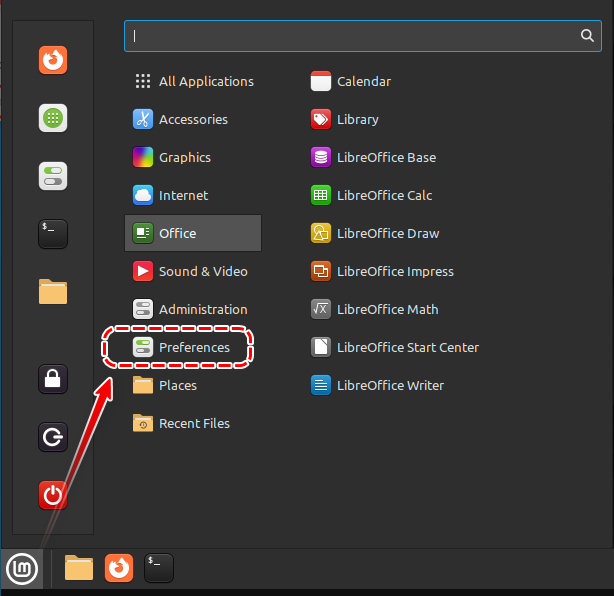Image resolution: width=614 pixels, height=596 pixels.
Task: Select the Administration category
Action: pyautogui.click(x=202, y=309)
